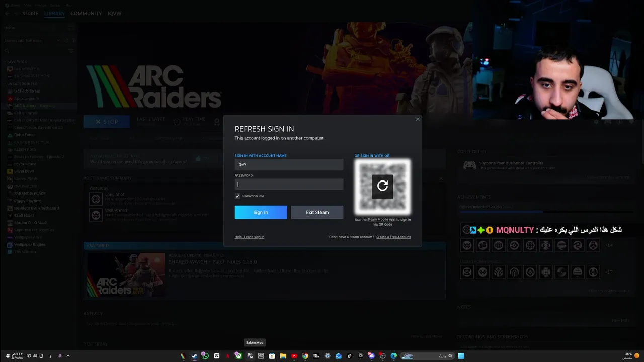Toggle the Remember me checkbox
Screen dimensions: 644x362
click(237, 196)
